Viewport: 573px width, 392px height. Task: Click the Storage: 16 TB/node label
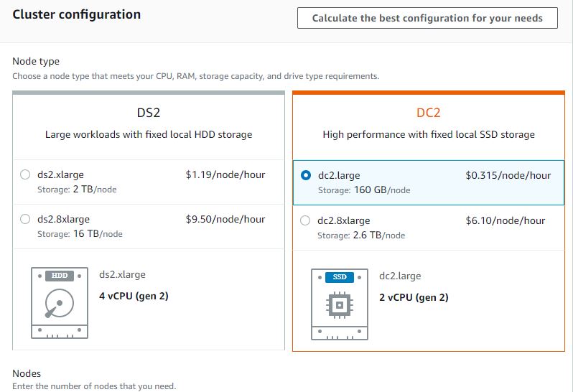[x=80, y=234]
